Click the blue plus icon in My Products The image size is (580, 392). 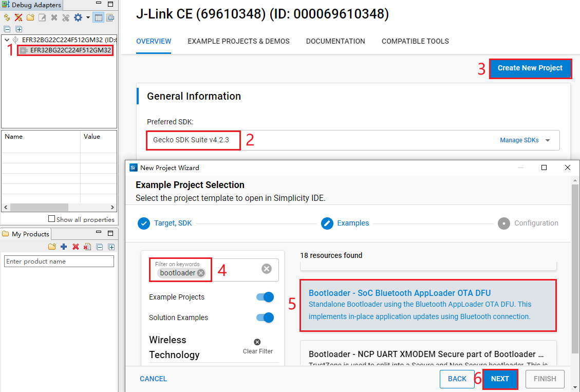(64, 247)
